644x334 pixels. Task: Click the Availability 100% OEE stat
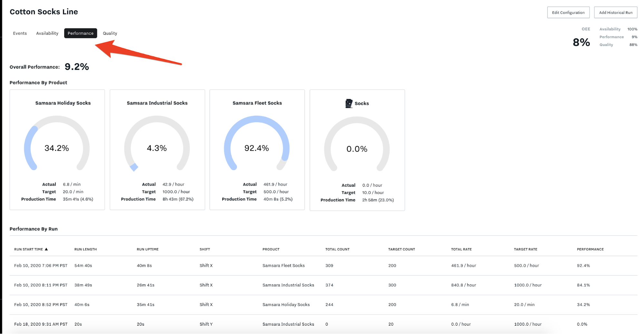coord(618,29)
